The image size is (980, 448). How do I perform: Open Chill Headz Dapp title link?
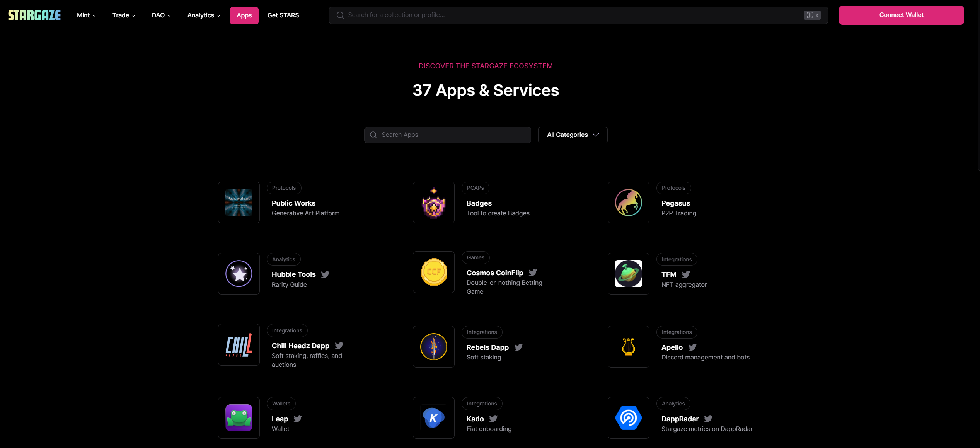(300, 346)
